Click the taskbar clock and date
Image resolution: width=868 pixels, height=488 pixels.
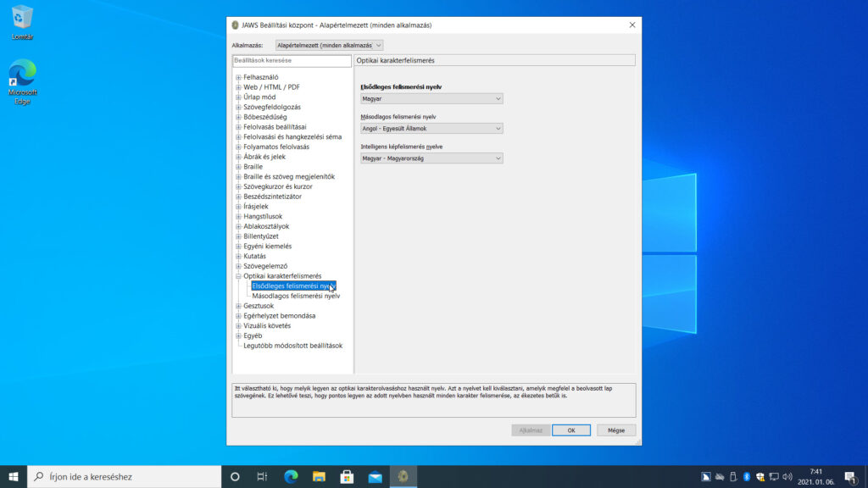point(816,476)
